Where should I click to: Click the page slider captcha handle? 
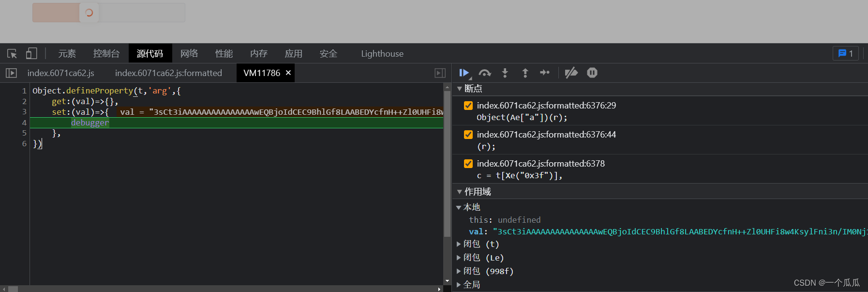point(89,13)
